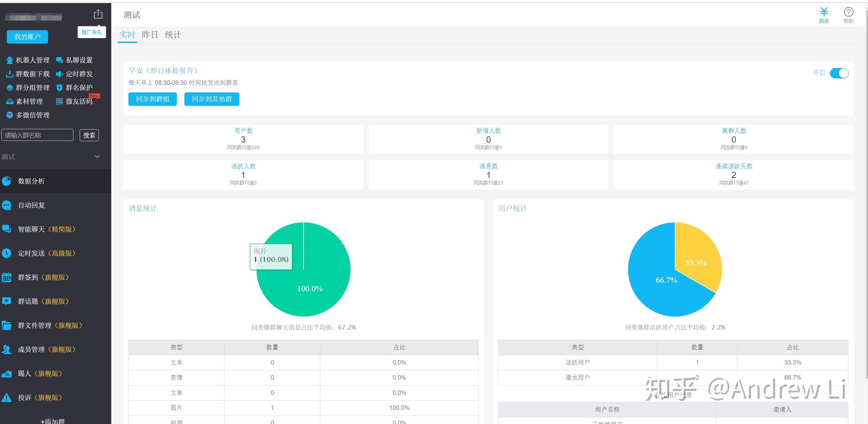Click 早安（昨日体检报告）heading
The image size is (868, 424).
pos(163,71)
